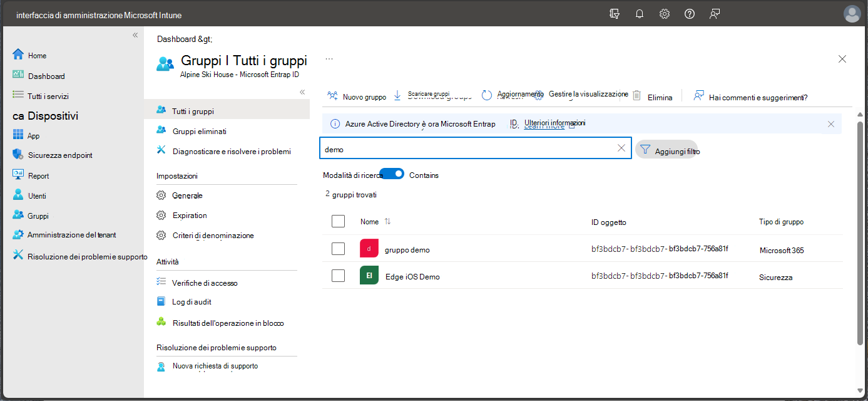Tick the select-all groups checkbox
Image resolution: width=868 pixels, height=401 pixels.
(338, 221)
